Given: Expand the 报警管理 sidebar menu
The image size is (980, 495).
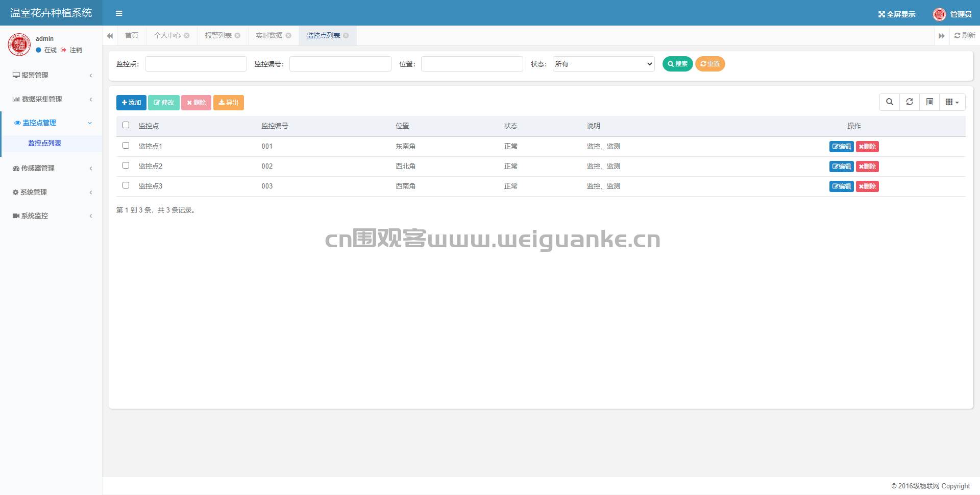Looking at the screenshot, I should point(51,75).
